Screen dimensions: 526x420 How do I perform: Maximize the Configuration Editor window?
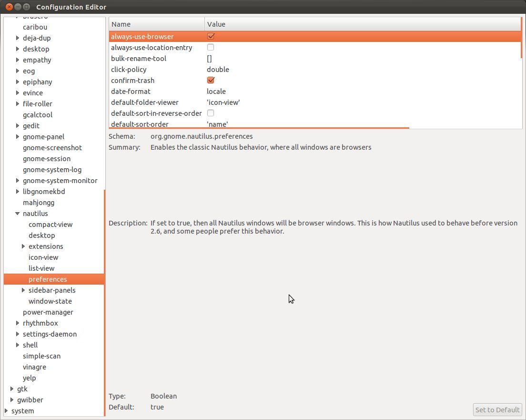27,7
